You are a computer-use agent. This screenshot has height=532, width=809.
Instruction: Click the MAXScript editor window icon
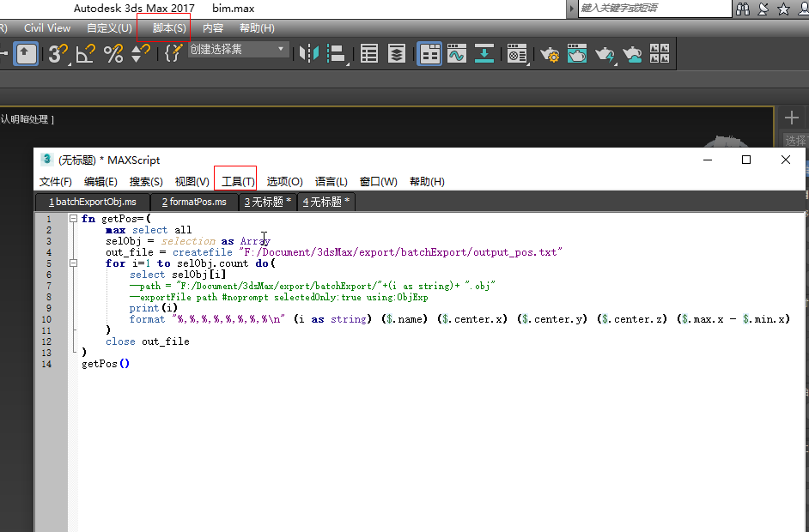pos(46,160)
